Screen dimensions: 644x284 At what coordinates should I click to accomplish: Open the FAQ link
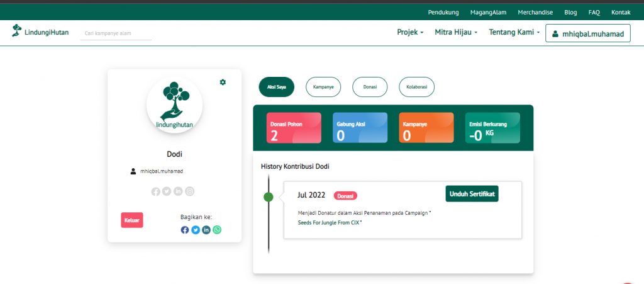point(594,13)
